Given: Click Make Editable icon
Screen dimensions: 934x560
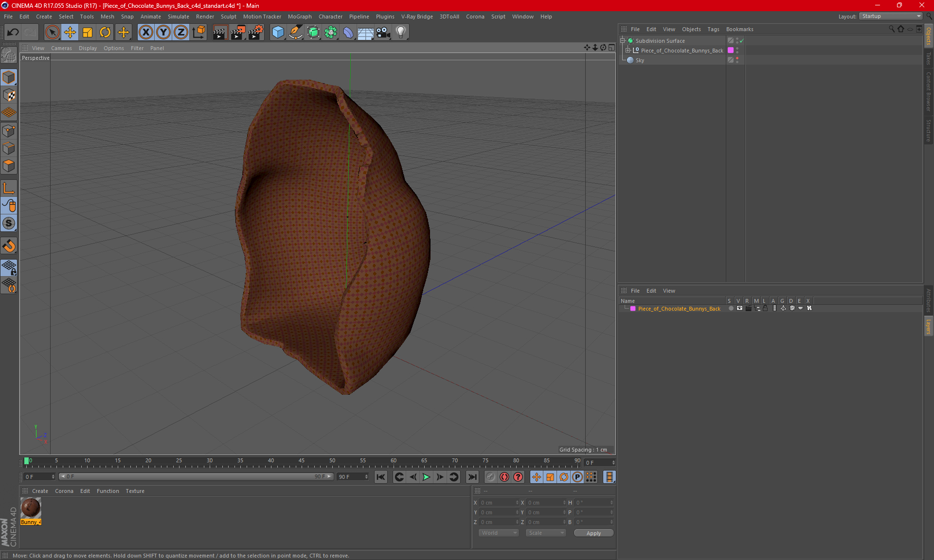Looking at the screenshot, I should click(9, 55).
